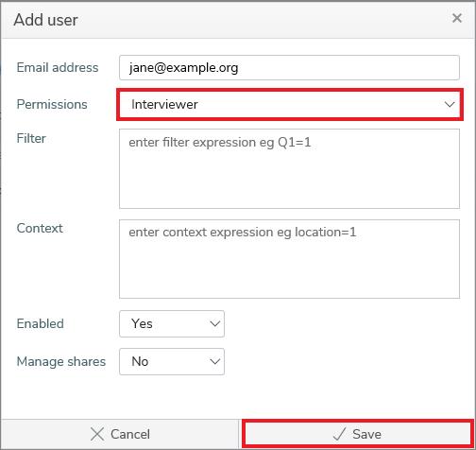
Task: Cancel adding the user
Action: click(x=120, y=434)
